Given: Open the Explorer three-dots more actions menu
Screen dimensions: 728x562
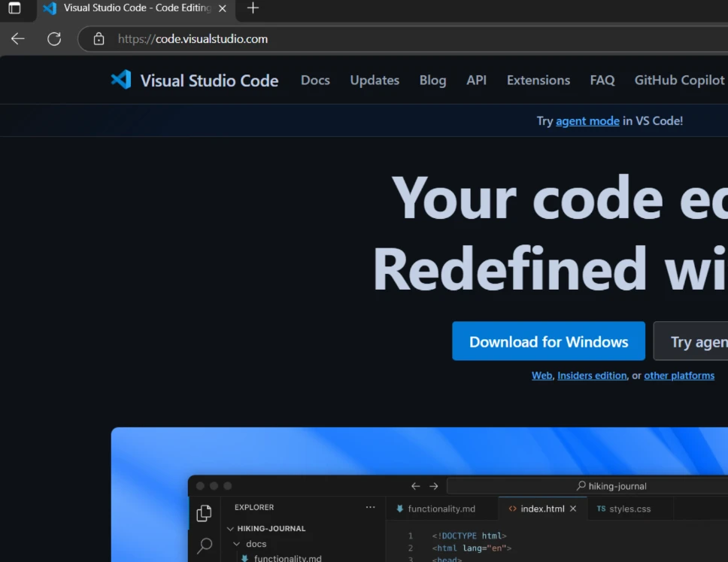Looking at the screenshot, I should tap(370, 508).
